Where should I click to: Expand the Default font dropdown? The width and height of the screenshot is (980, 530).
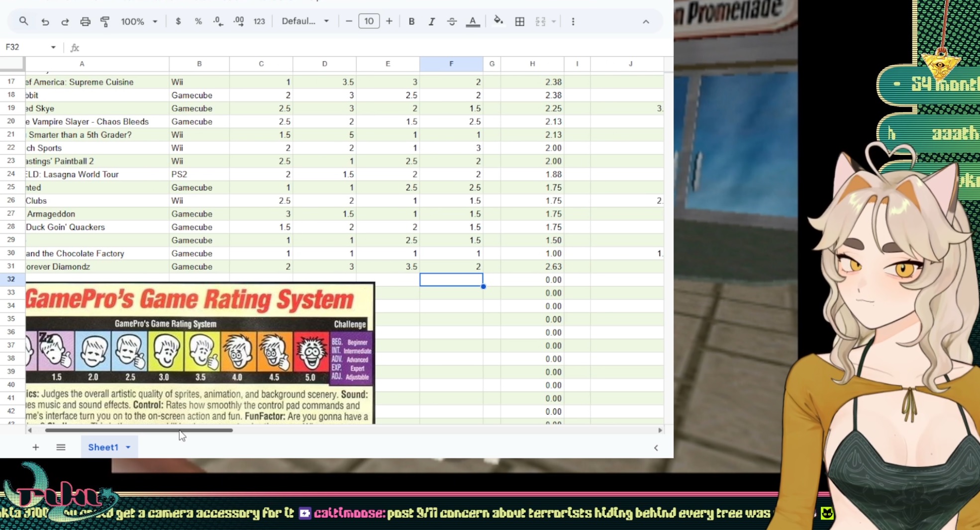305,21
